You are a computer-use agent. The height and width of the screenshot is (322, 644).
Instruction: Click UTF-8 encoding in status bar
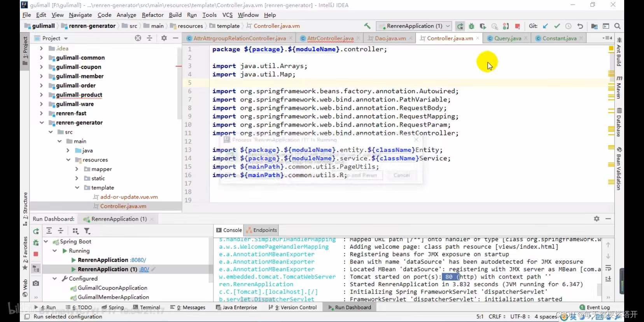point(520,317)
